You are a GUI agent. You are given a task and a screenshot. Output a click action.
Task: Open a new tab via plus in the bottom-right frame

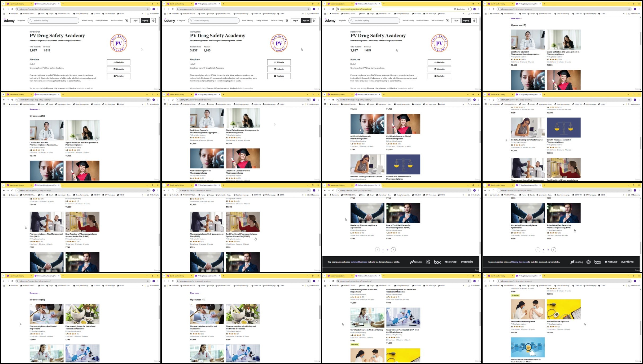tap(544, 276)
